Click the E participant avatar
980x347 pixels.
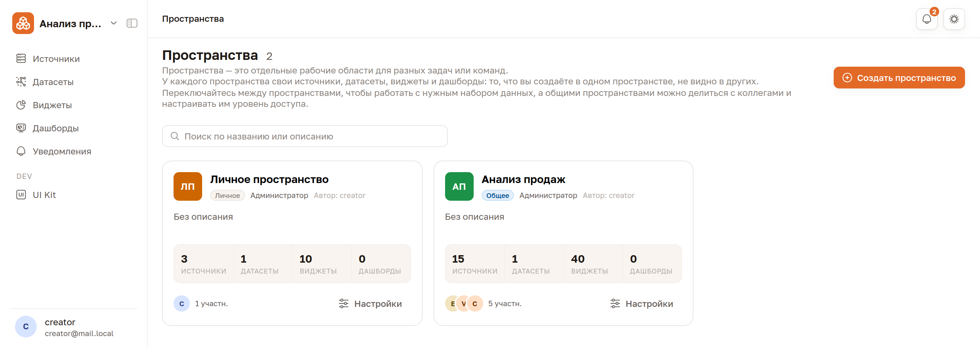point(452,303)
